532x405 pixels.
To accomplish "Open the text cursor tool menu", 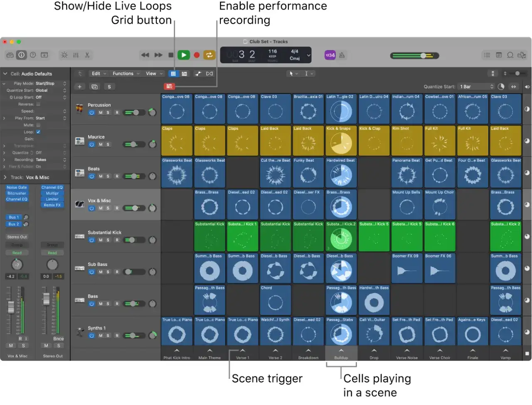I will (x=309, y=74).
